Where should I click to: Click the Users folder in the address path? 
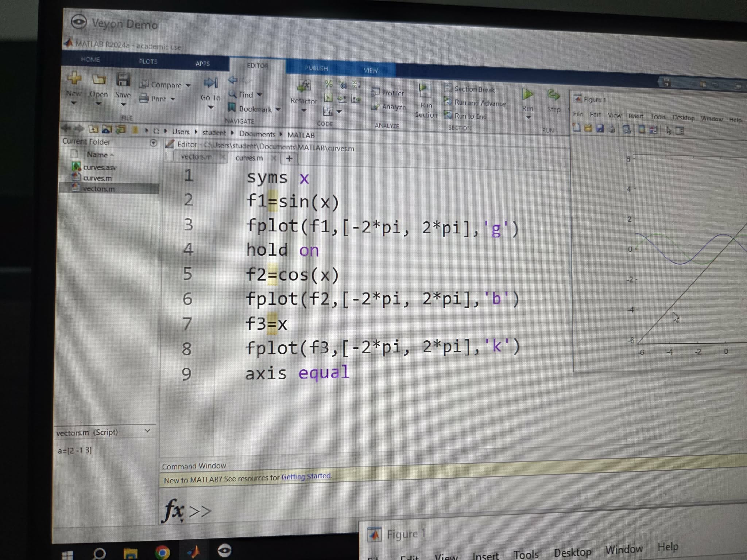[x=181, y=132]
